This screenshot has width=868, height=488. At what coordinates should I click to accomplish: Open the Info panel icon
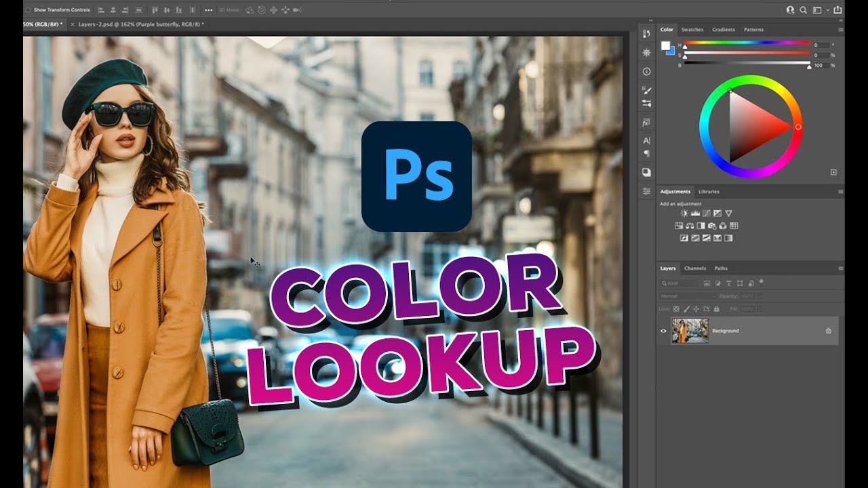pos(646,71)
